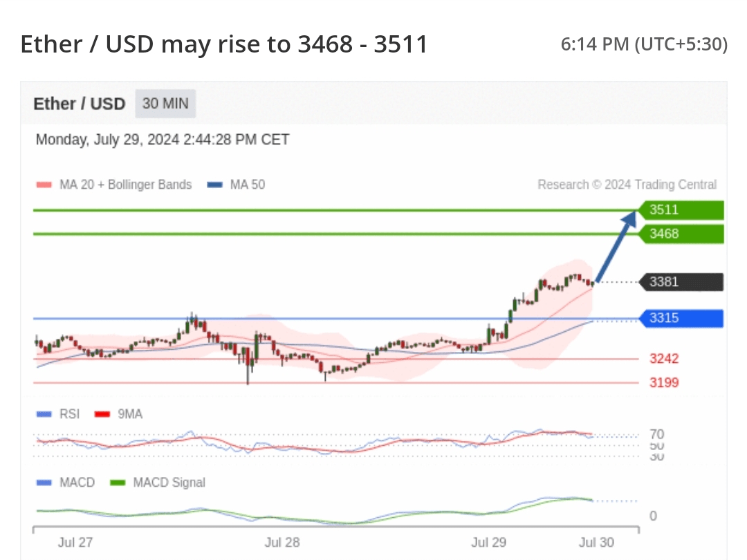
Task: Click the 3199 red support level label
Action: [664, 382]
